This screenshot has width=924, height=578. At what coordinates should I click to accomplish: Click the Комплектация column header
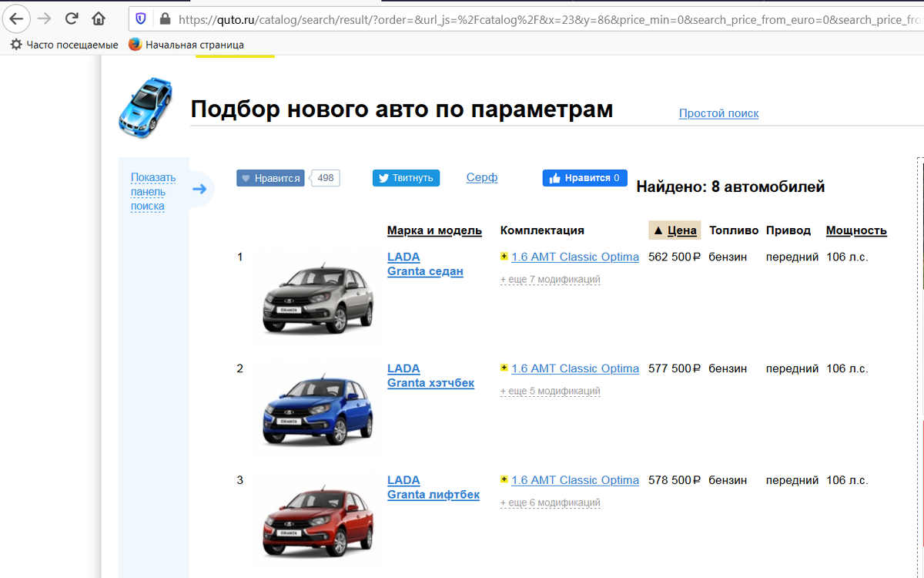click(x=542, y=230)
